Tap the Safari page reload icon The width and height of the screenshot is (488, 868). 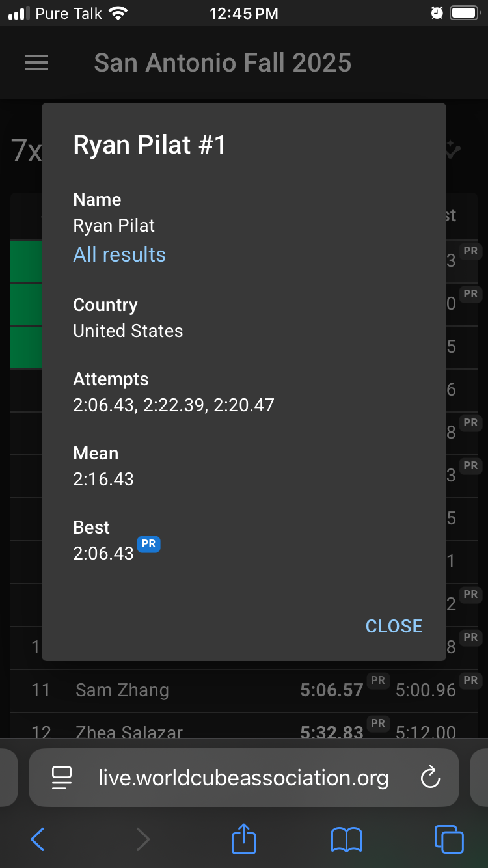pyautogui.click(x=430, y=778)
